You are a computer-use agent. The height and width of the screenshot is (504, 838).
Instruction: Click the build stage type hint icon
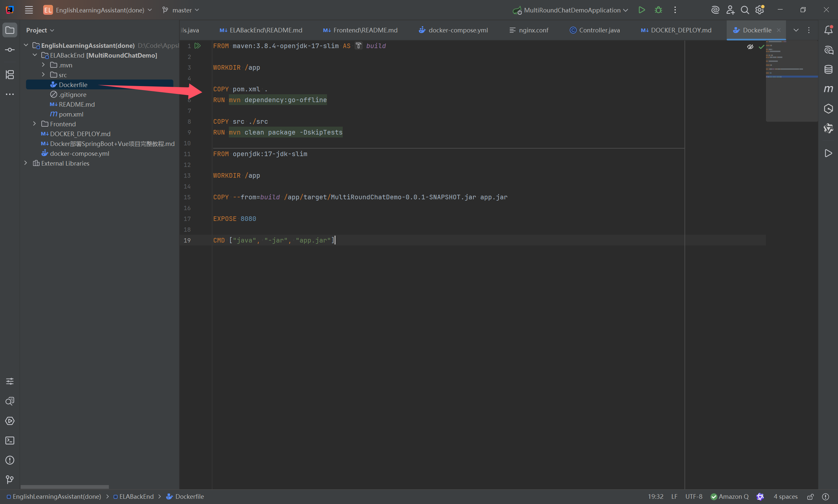coord(358,45)
